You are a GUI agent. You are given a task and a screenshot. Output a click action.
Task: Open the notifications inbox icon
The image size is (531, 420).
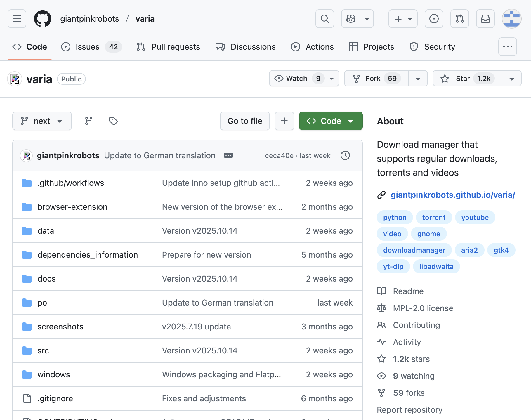click(x=485, y=19)
